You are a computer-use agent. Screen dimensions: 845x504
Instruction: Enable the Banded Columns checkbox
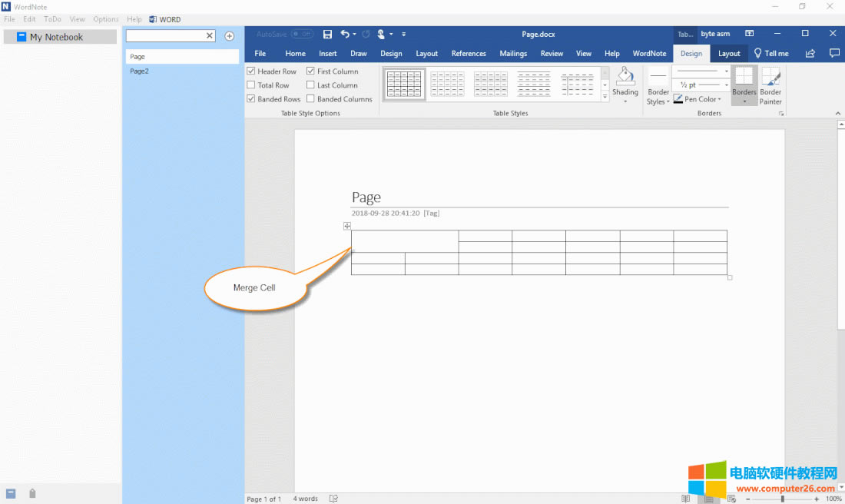coord(310,99)
